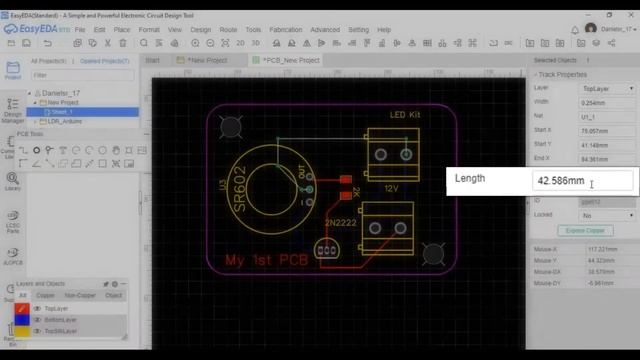Click the Undo toolbar icon

coord(48,43)
